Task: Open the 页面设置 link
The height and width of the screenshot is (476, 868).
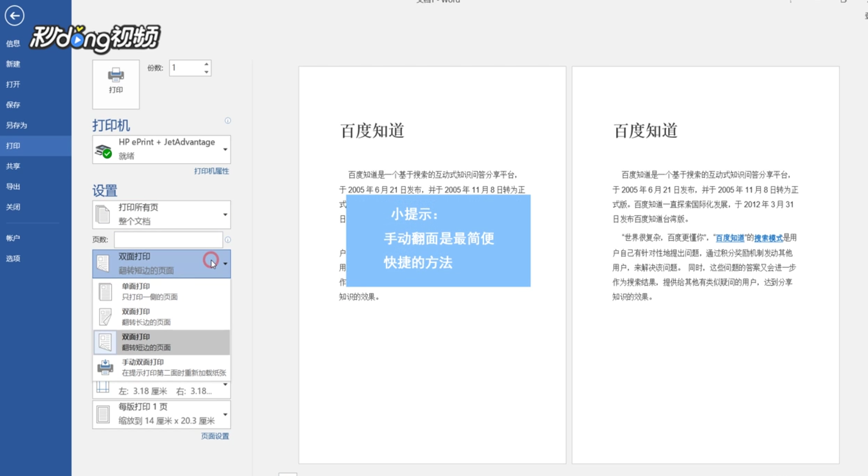Action: click(215, 436)
